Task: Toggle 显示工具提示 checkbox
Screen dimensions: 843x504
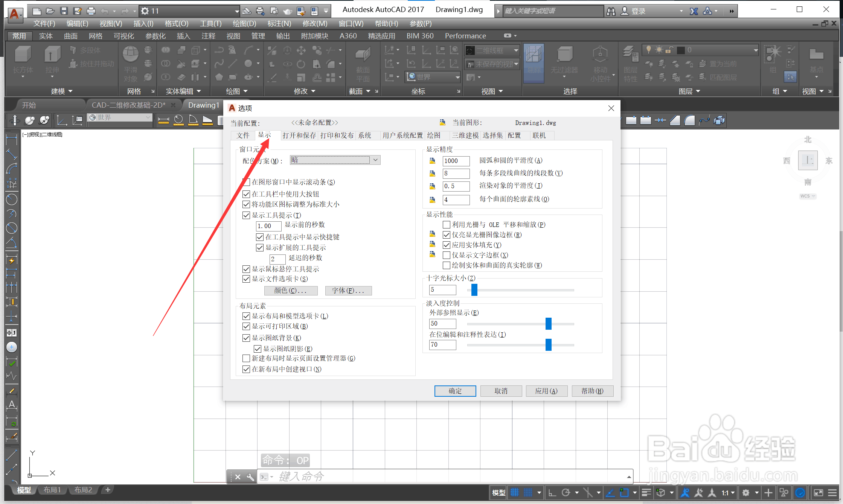Action: coord(246,215)
